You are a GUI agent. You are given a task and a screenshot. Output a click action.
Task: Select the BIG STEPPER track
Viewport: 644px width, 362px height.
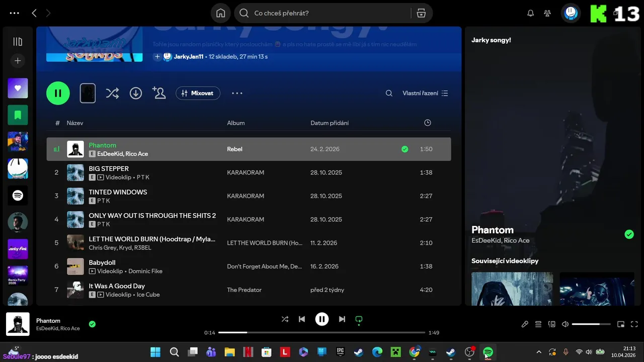click(x=249, y=172)
